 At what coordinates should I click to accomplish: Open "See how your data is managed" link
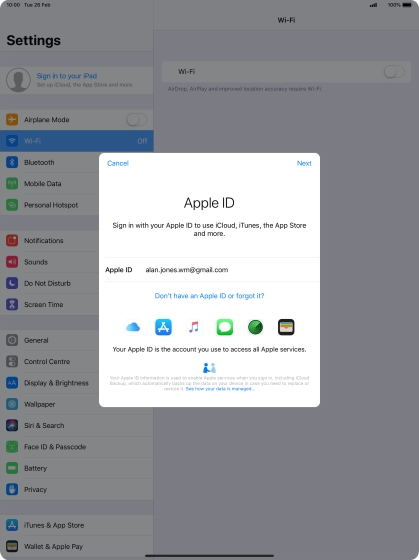220,389
